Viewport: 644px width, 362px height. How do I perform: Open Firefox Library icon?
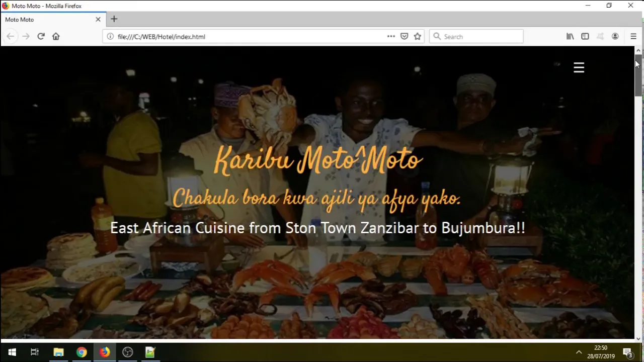(570, 36)
